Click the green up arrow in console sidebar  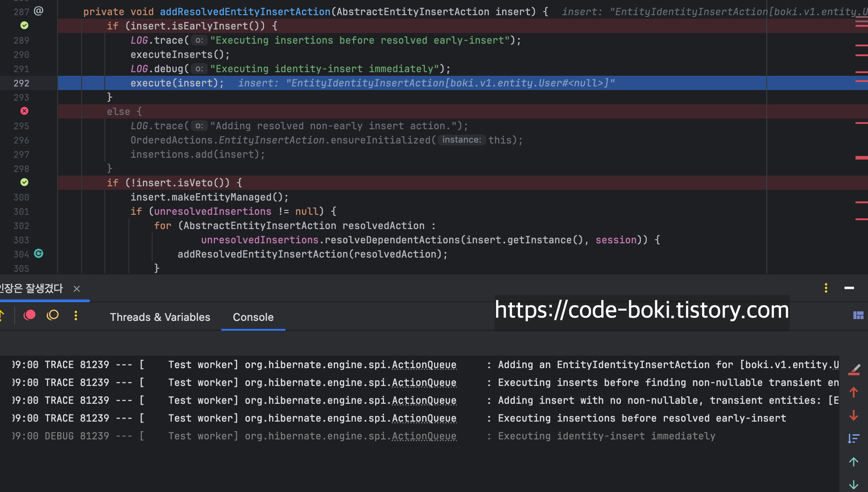854,462
